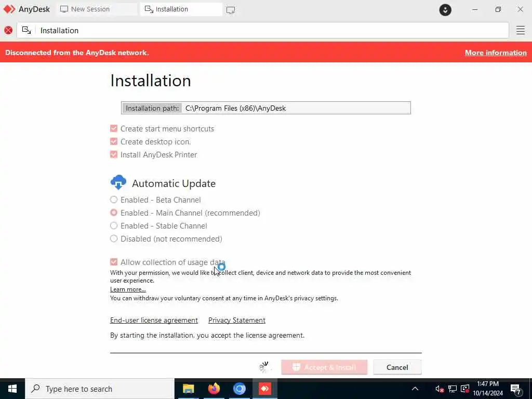
Task: Select Enabled - Main Channel (recommended)
Action: pyautogui.click(x=114, y=212)
